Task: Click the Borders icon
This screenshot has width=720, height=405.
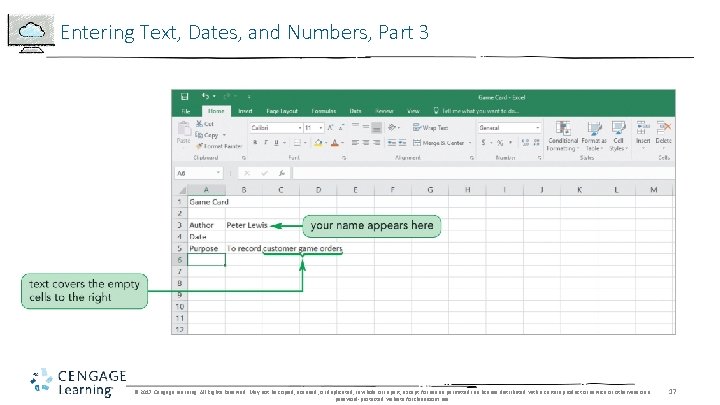Action: point(297,143)
